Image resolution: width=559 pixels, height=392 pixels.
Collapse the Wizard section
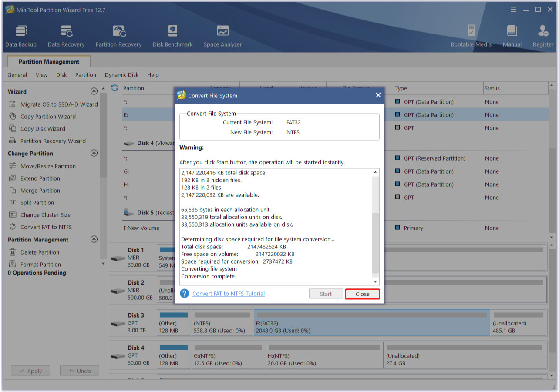point(94,91)
